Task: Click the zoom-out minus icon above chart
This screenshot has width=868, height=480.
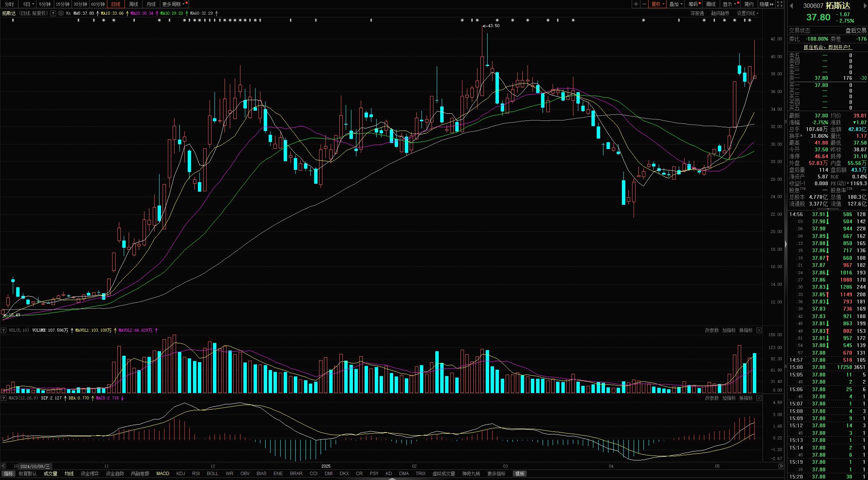Action: (x=644, y=4)
